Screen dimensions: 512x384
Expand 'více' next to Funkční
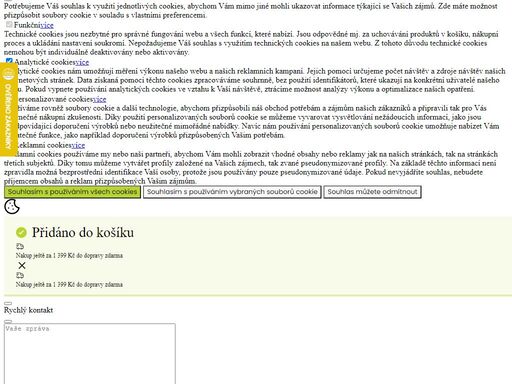[x=47, y=25]
